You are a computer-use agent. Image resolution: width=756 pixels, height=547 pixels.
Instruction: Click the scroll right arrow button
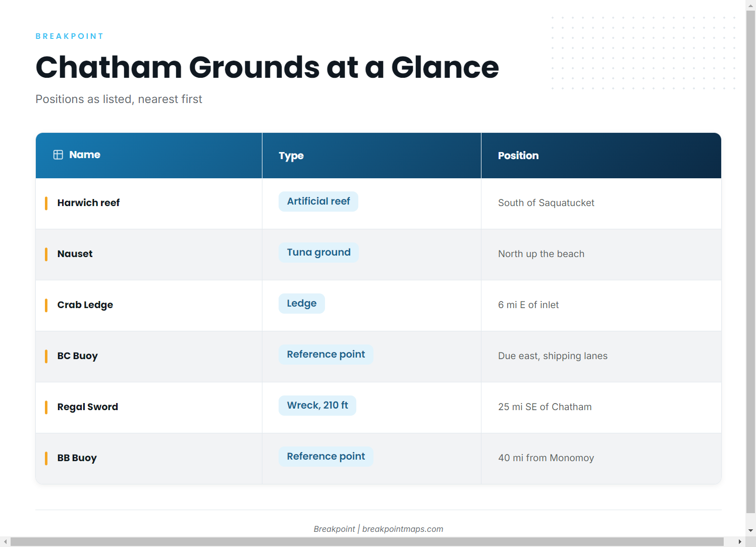(x=740, y=542)
